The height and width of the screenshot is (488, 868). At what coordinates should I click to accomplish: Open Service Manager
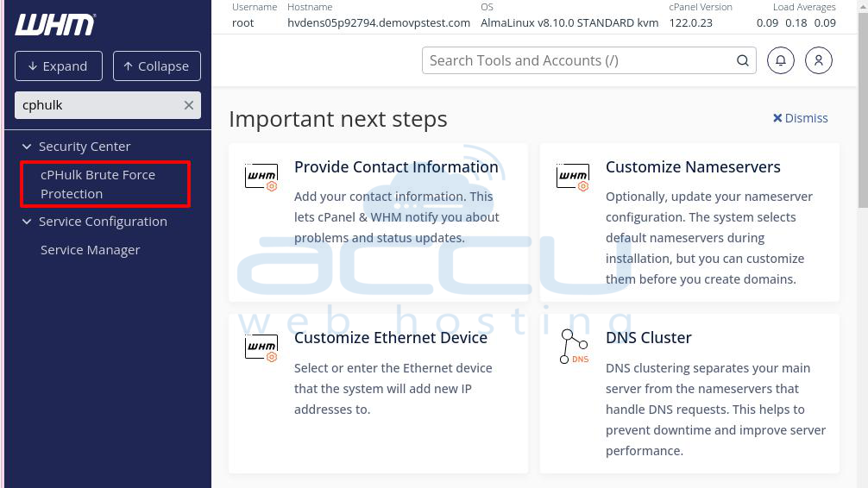tap(91, 250)
